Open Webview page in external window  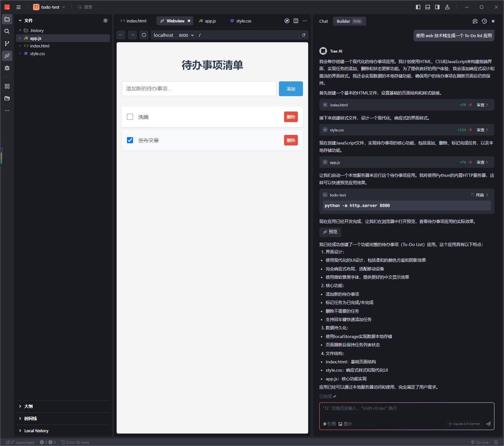(304, 35)
